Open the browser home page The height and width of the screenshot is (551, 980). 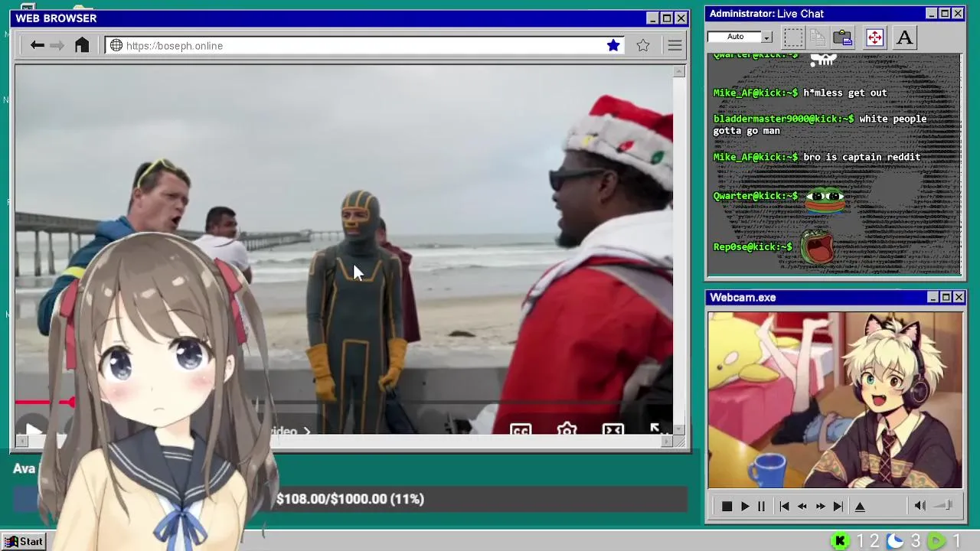pos(82,45)
